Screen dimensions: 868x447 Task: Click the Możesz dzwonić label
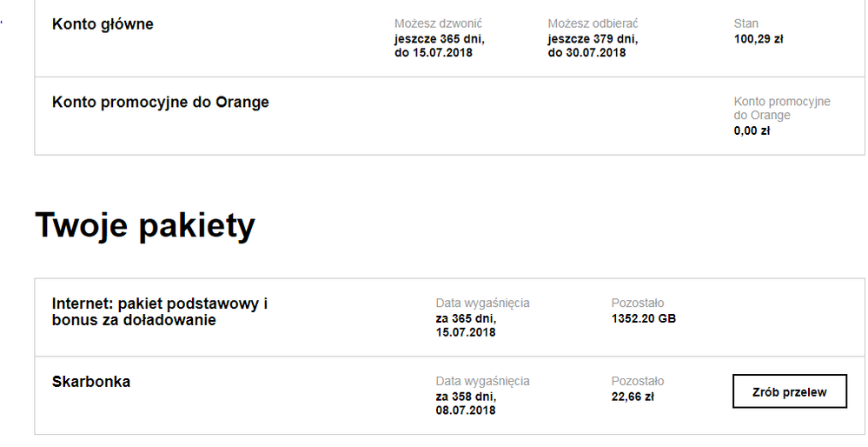tap(438, 23)
